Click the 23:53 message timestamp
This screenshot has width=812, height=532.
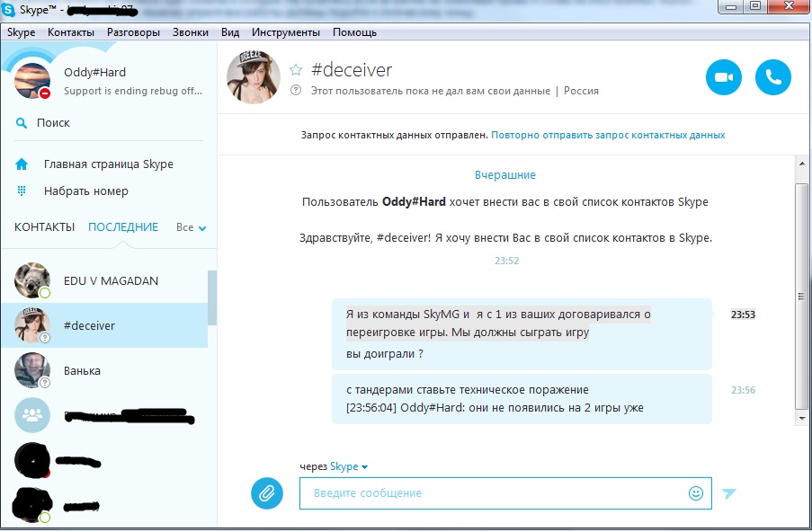pyautogui.click(x=743, y=315)
